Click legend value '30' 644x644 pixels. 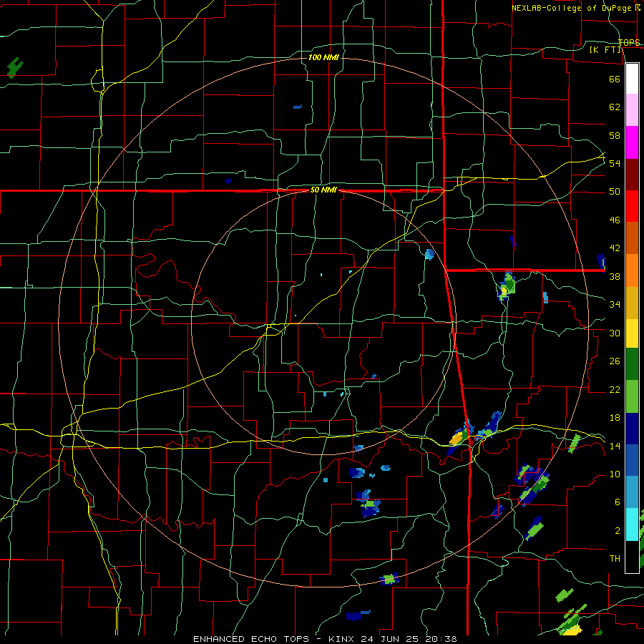[615, 333]
